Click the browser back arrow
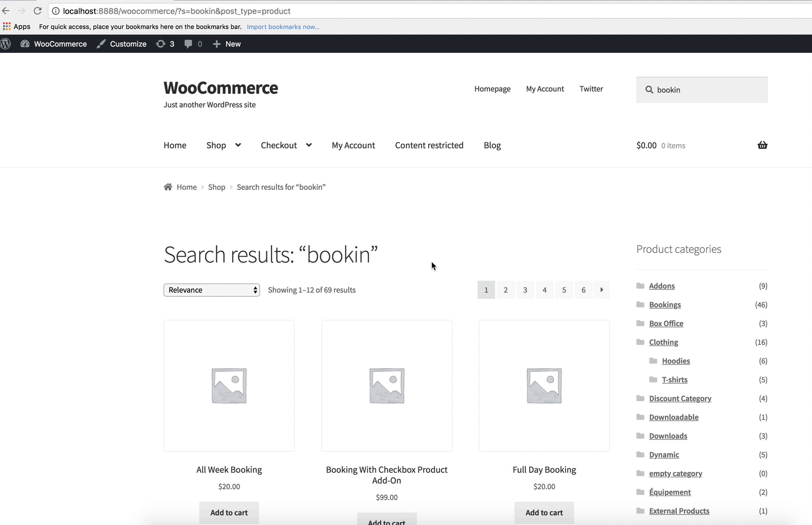Viewport: 812px width, 525px height. pyautogui.click(x=6, y=11)
